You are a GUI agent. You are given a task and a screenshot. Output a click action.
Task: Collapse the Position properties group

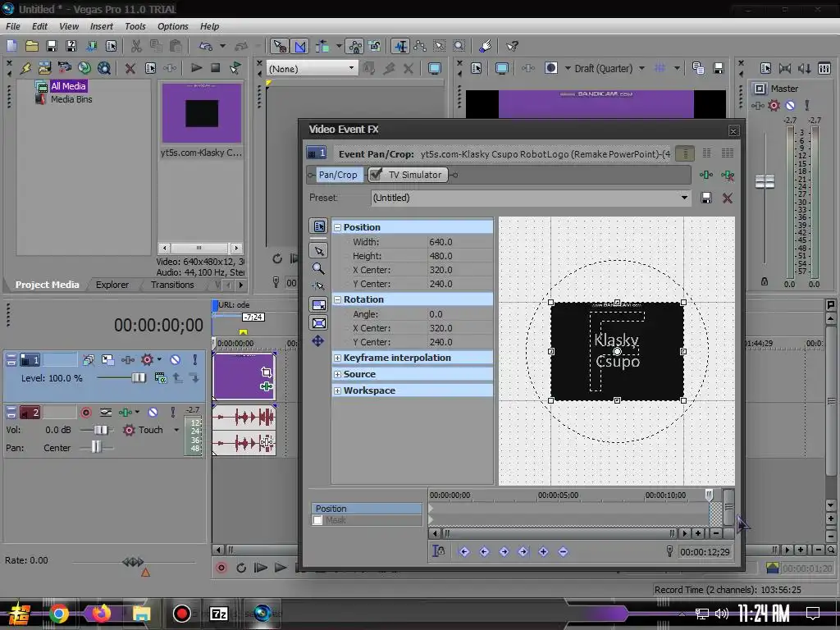point(337,227)
